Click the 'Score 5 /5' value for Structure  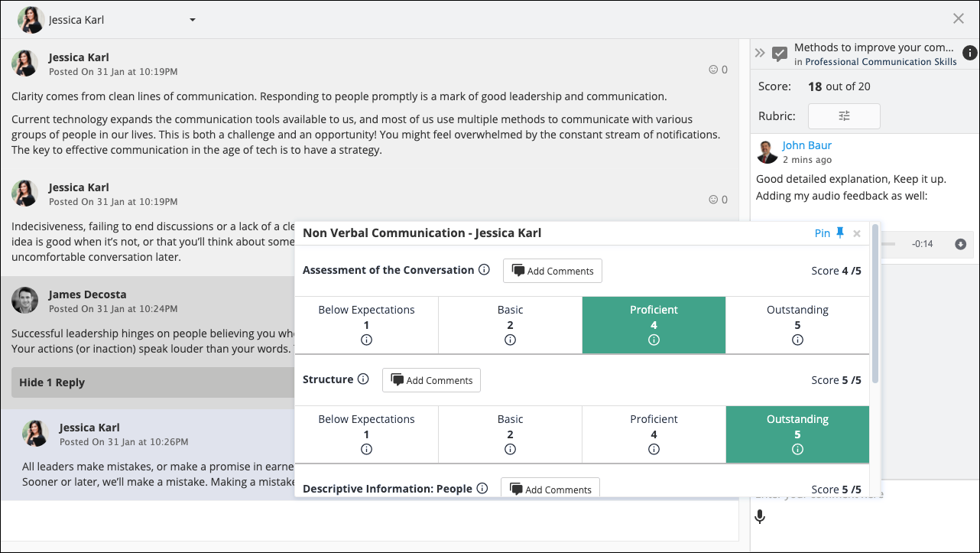point(836,380)
